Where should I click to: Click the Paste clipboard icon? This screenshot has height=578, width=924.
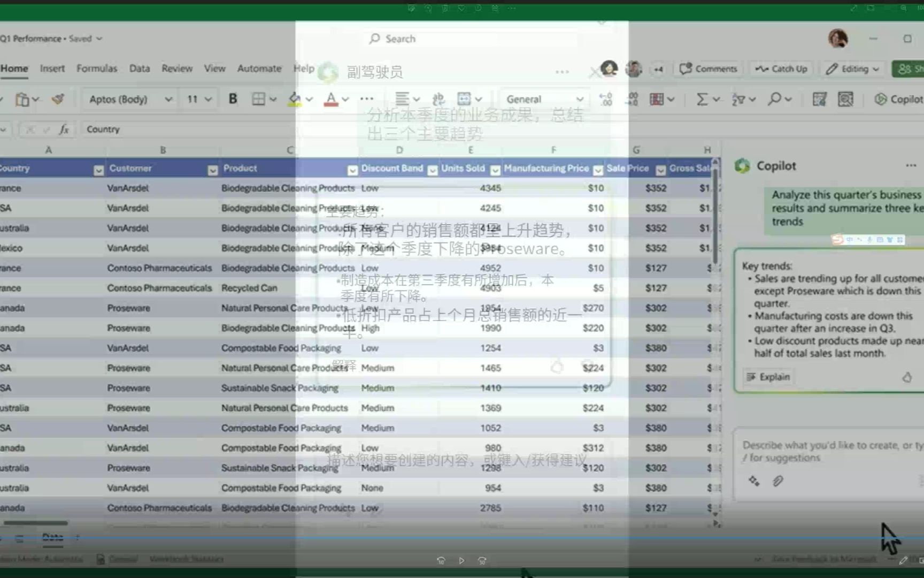22,100
